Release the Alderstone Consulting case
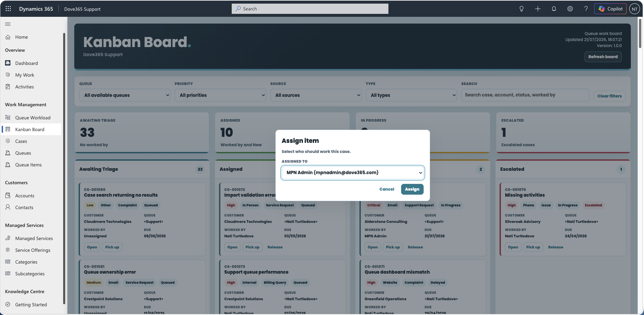This screenshot has height=315, width=644. [415, 247]
